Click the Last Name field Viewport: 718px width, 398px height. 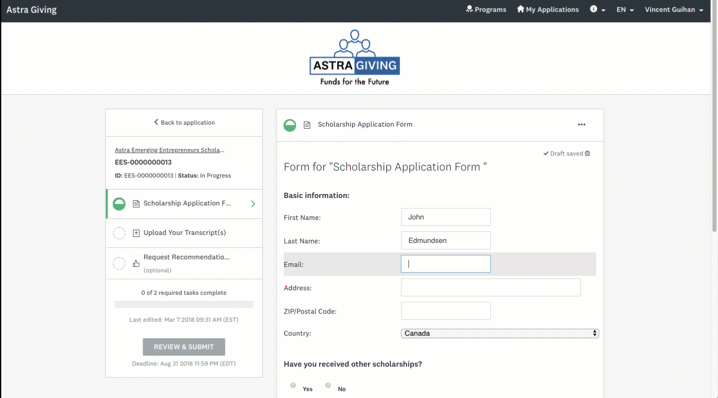(x=446, y=240)
